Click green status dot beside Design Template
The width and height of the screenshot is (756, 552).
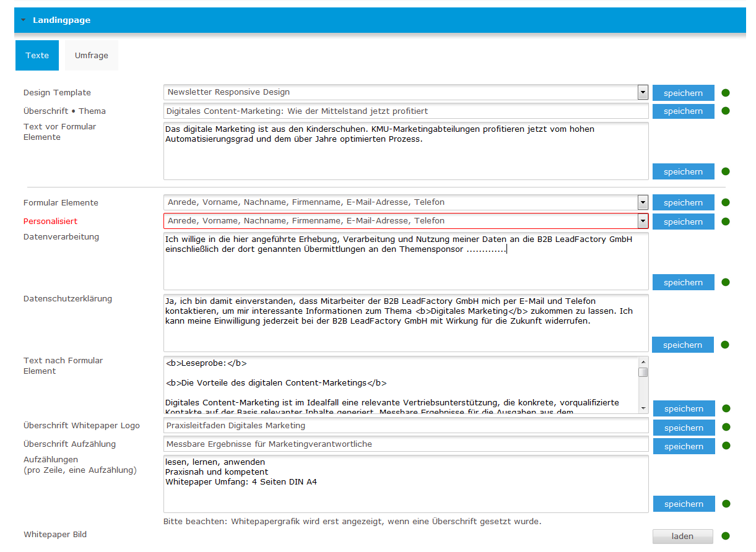click(x=726, y=93)
